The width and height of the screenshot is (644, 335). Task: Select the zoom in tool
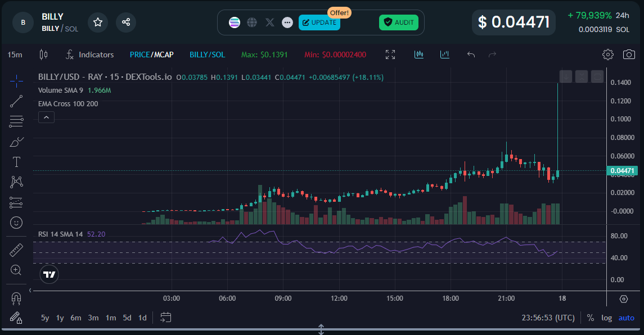coord(16,270)
